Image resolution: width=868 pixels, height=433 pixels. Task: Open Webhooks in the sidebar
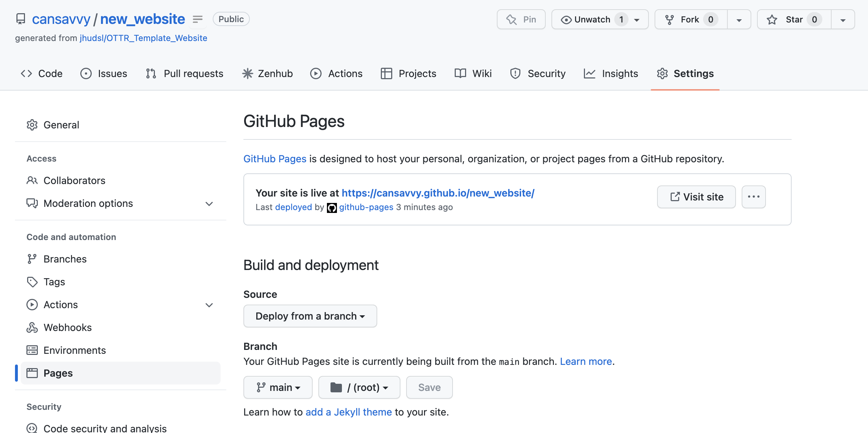point(67,327)
